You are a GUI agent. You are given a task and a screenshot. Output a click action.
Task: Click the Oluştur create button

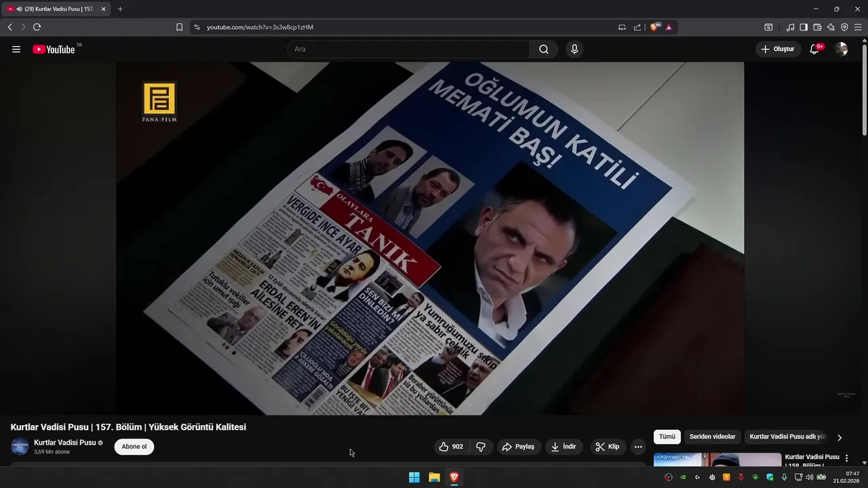[777, 49]
